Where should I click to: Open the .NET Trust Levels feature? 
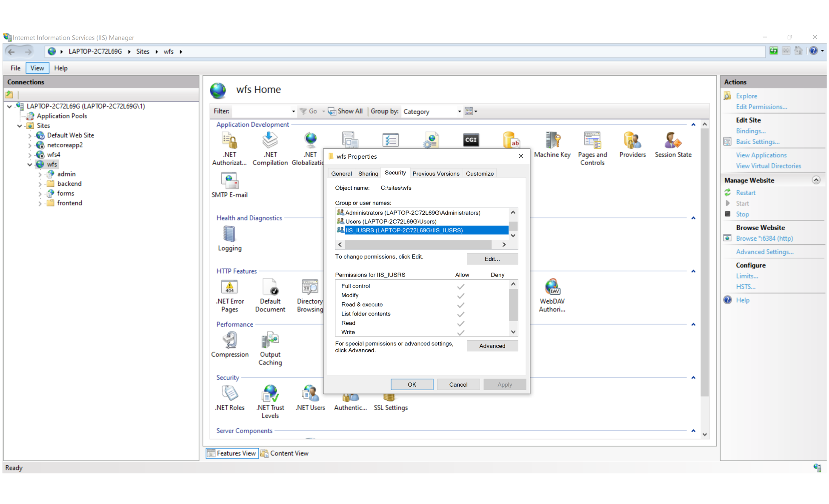[270, 402]
